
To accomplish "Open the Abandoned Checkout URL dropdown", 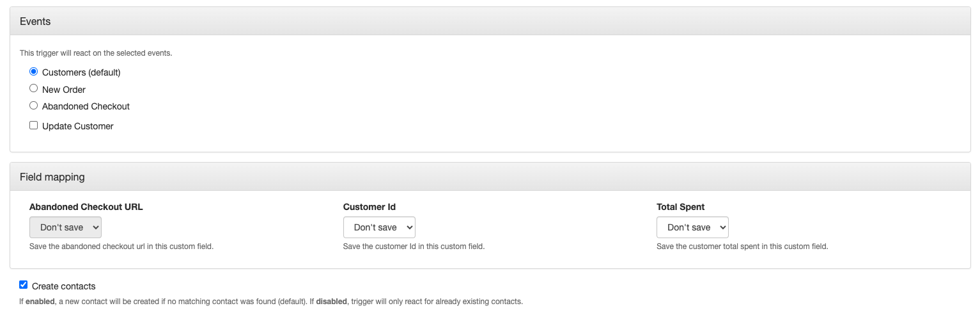I will 65,227.
